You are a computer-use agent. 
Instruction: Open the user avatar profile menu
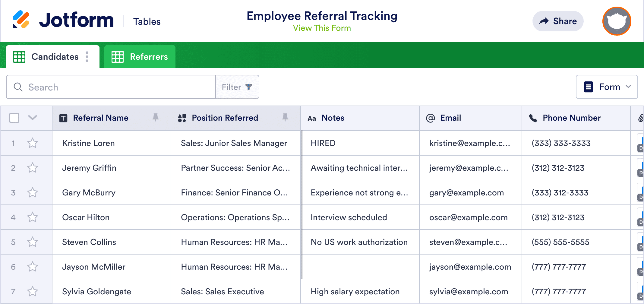(x=616, y=21)
